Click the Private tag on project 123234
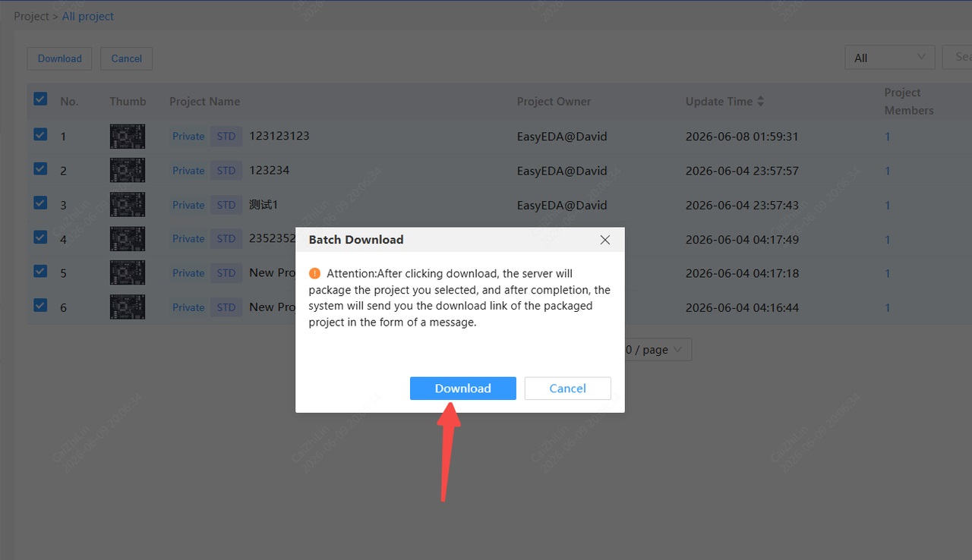Image resolution: width=972 pixels, height=560 pixels. point(188,171)
